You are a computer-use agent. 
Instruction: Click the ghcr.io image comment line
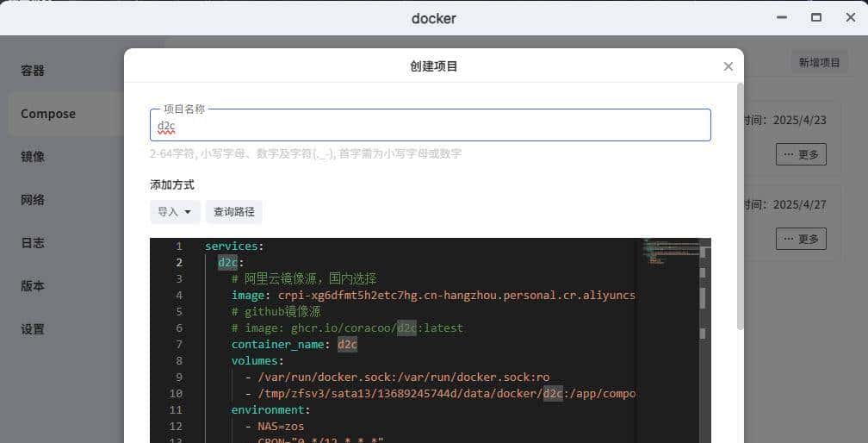(x=347, y=328)
